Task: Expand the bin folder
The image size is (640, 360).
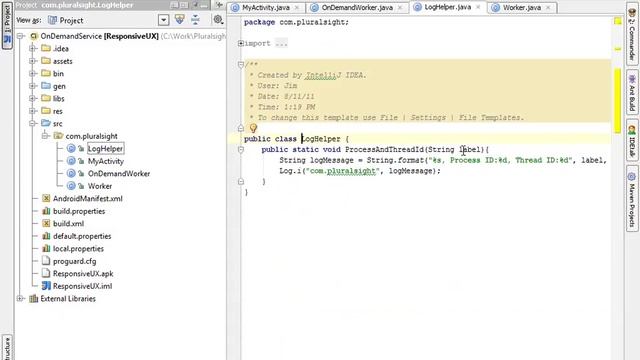Action: pyautogui.click(x=33, y=73)
